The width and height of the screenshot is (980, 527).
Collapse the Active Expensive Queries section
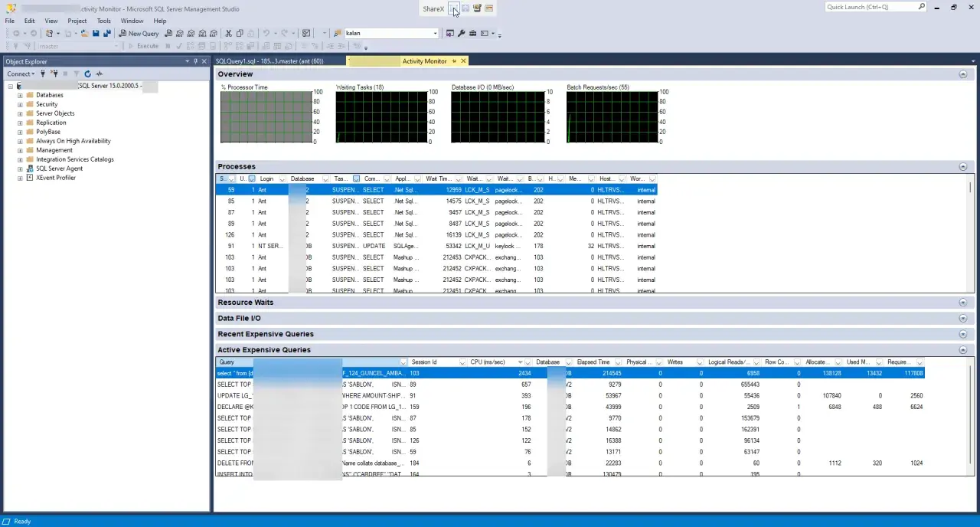pos(963,350)
